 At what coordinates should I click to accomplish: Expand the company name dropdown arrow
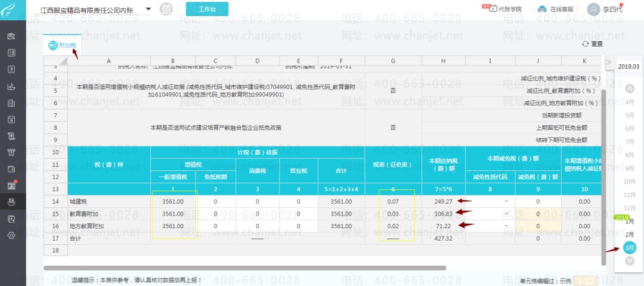[148, 8]
